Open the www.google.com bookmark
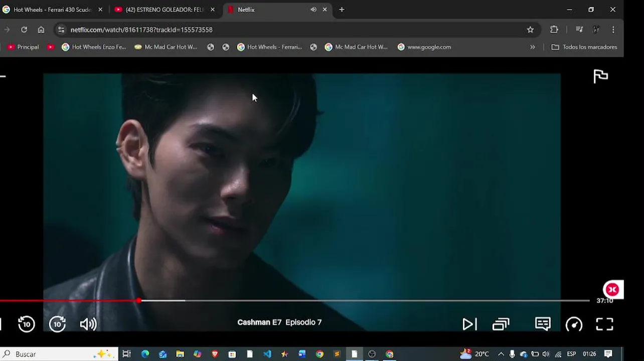Image resolution: width=644 pixels, height=361 pixels. click(x=424, y=47)
